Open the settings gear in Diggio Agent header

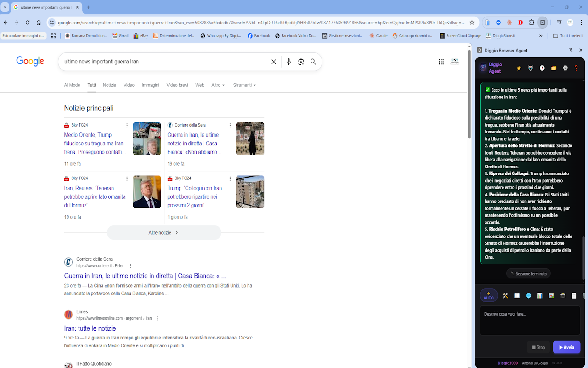point(565,68)
